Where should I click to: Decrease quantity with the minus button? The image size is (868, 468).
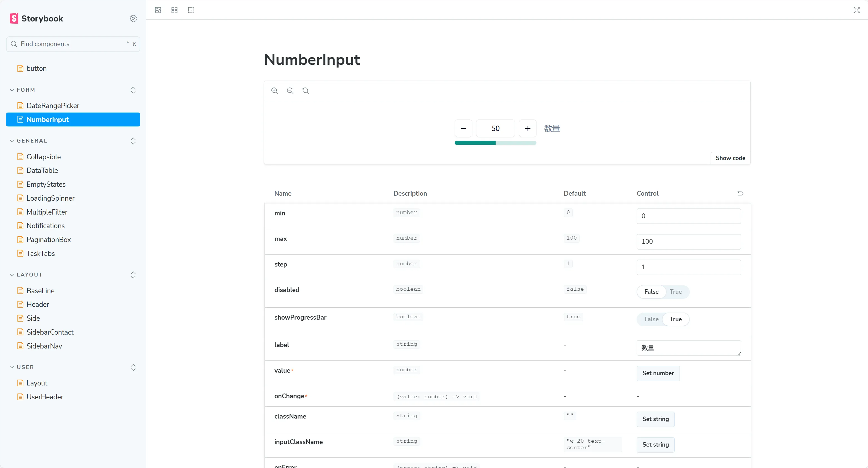click(x=463, y=128)
